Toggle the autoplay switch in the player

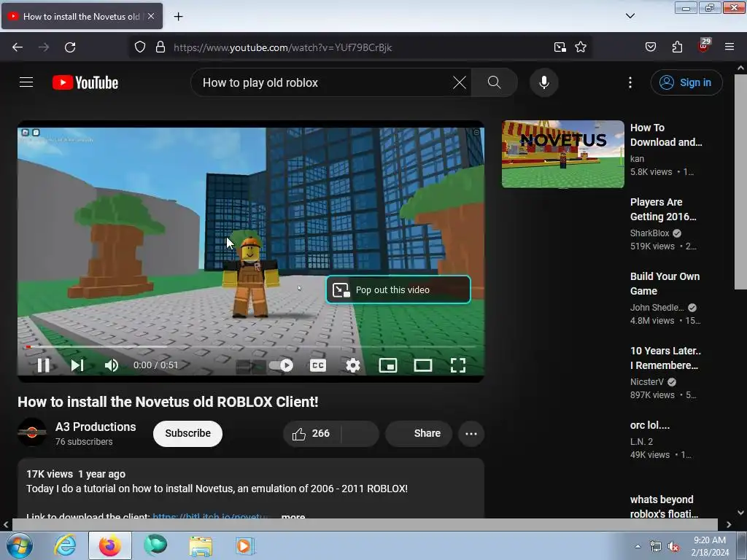click(x=281, y=365)
